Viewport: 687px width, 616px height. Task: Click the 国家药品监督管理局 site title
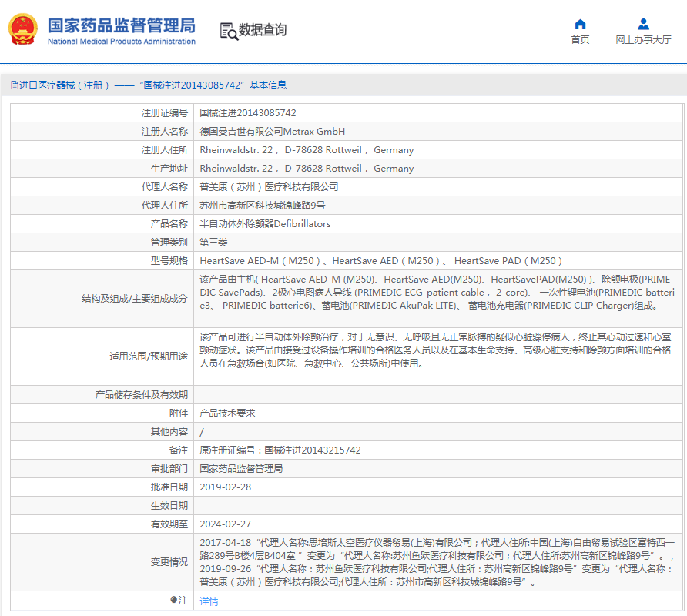tap(122, 25)
